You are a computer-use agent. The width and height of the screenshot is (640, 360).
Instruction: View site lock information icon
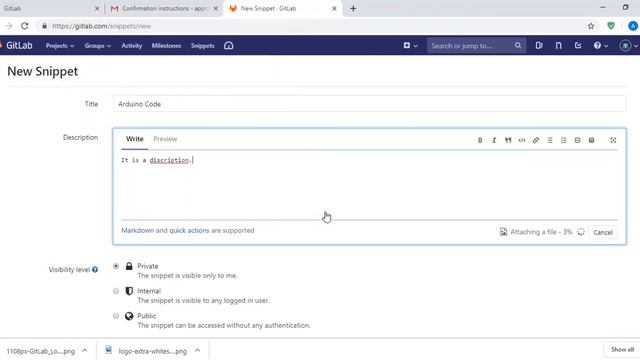[44, 26]
